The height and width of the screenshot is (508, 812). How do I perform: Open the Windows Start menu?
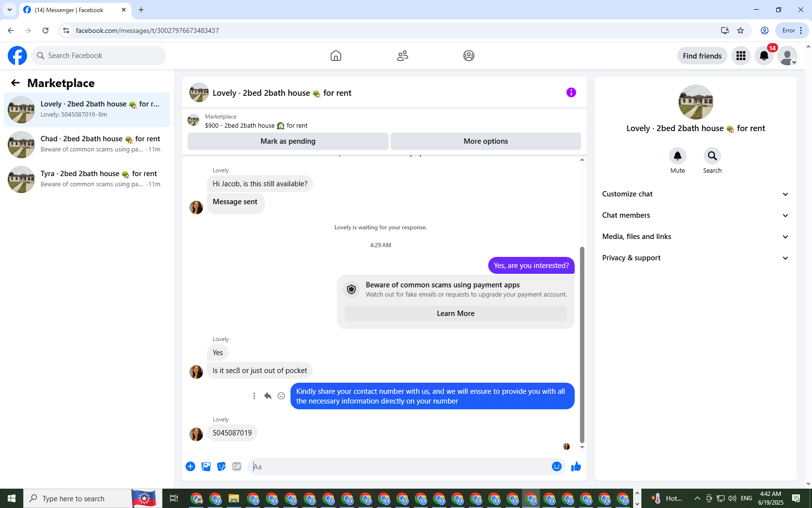click(12, 498)
